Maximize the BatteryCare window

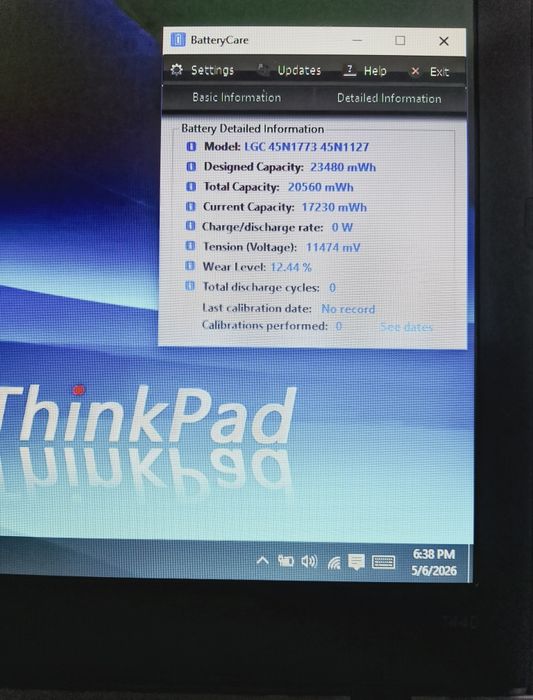400,41
